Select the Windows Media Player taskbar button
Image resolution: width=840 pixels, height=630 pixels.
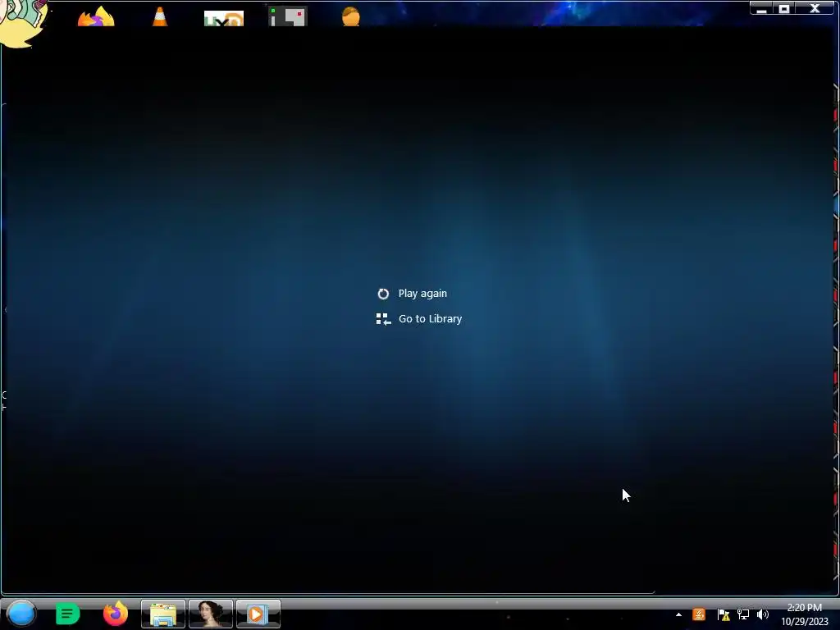[x=258, y=614]
